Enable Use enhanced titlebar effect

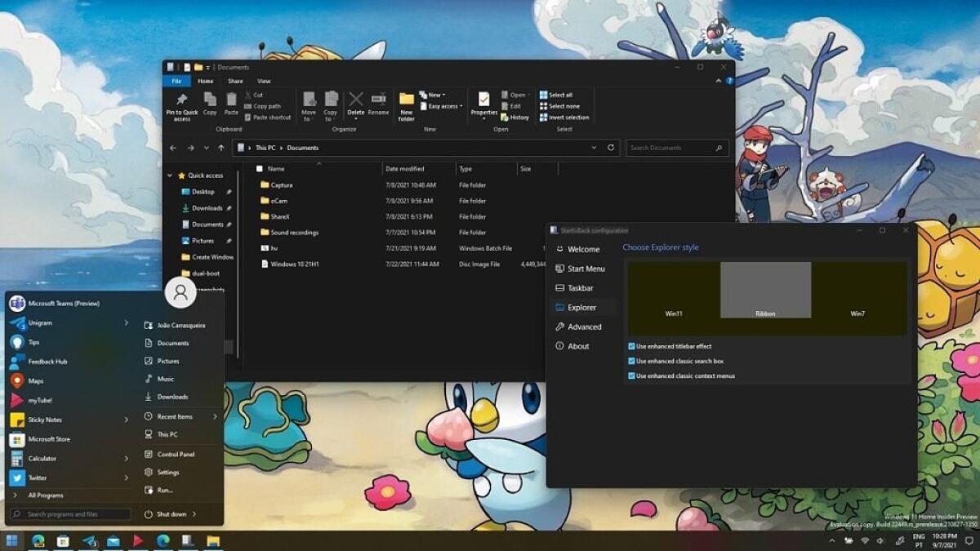630,346
